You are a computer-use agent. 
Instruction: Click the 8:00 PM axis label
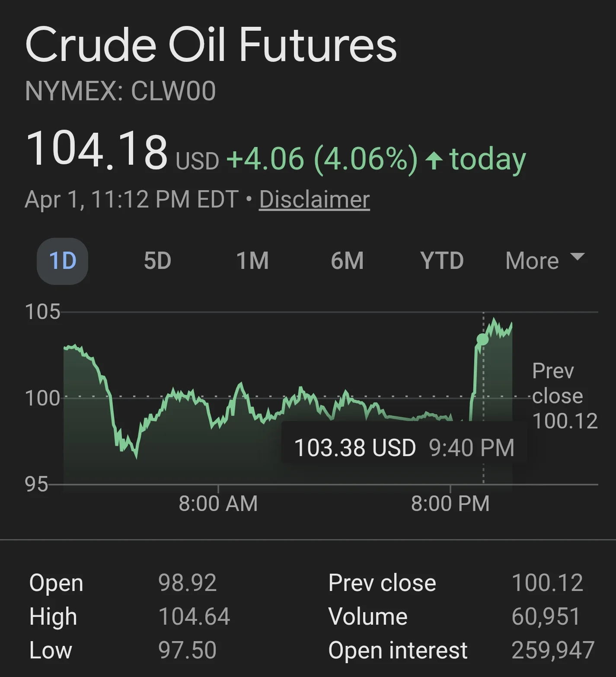point(450,504)
